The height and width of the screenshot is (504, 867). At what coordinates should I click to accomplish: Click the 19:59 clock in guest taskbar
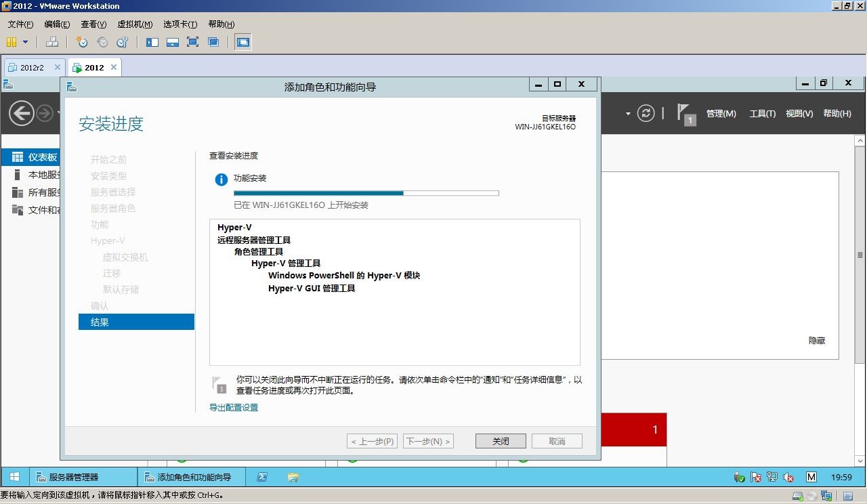(x=841, y=478)
